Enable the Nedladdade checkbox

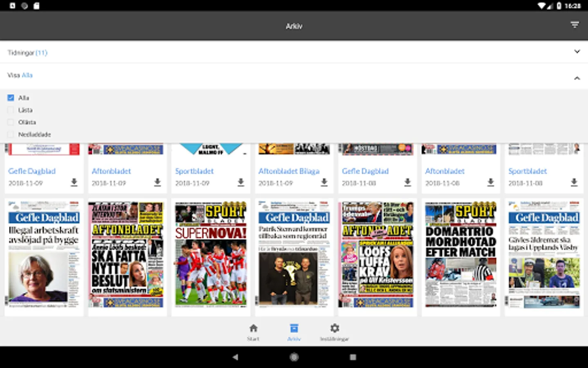(11, 135)
